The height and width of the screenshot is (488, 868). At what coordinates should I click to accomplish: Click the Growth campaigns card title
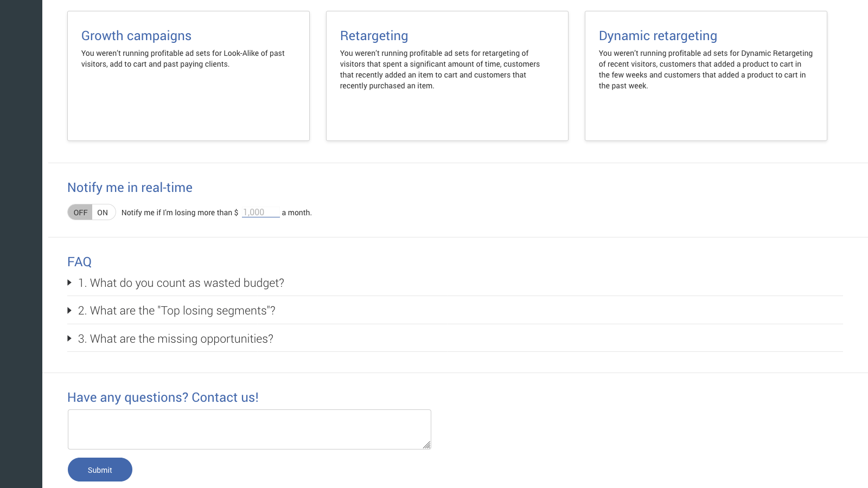[136, 36]
